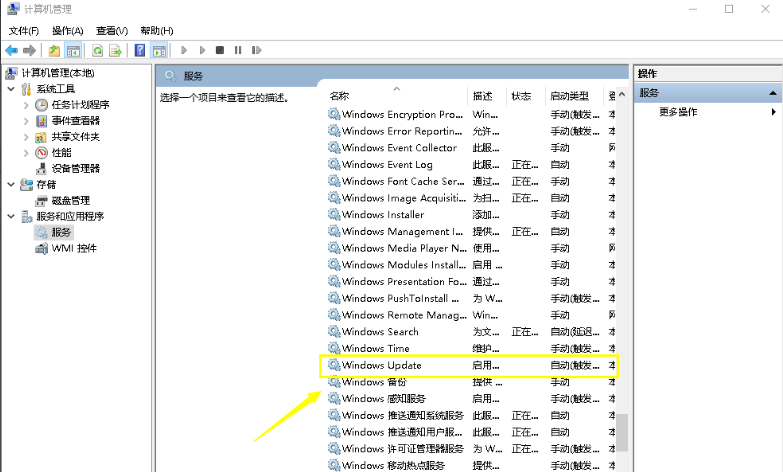The image size is (783, 472).
Task: Click the Back arrow in the toolbar
Action: 11,50
